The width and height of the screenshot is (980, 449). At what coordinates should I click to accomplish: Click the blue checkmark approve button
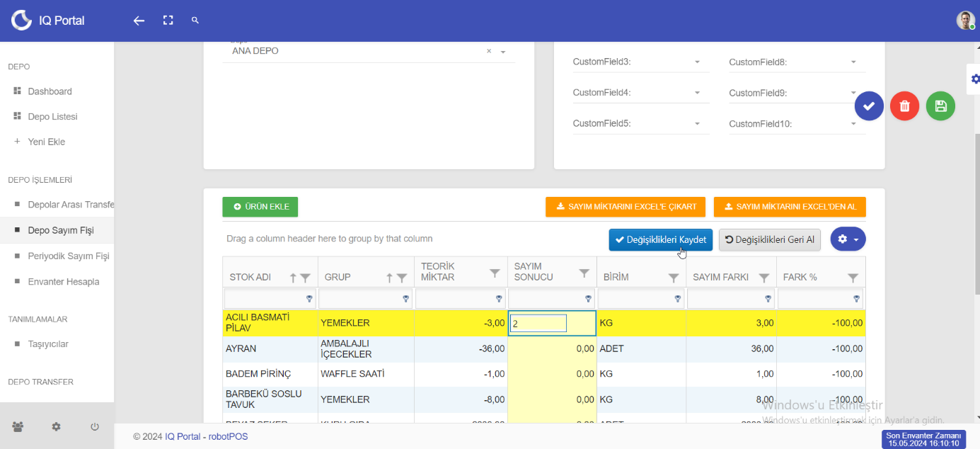869,106
